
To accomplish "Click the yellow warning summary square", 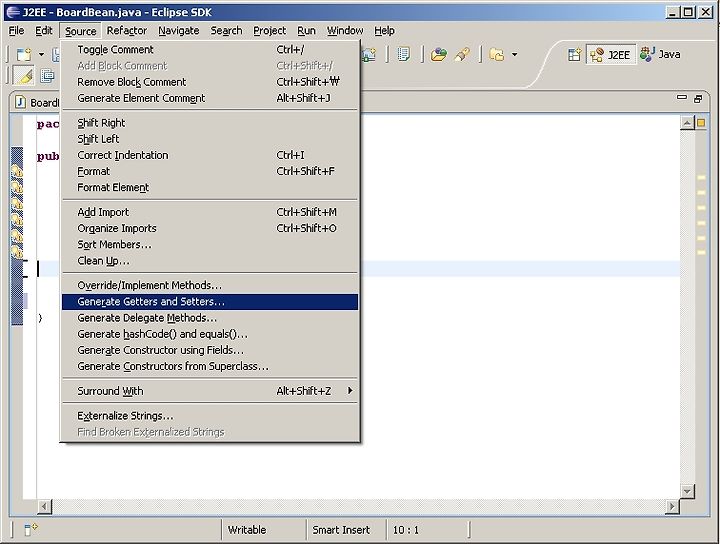I will point(701,123).
